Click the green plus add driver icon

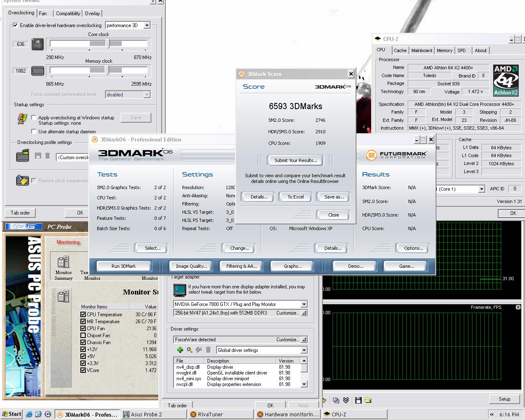coord(180,350)
